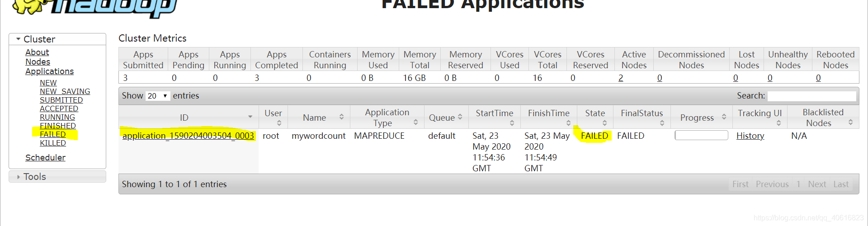The height and width of the screenshot is (226, 868).
Task: Filter applications by RUNNING state
Action: (x=57, y=118)
